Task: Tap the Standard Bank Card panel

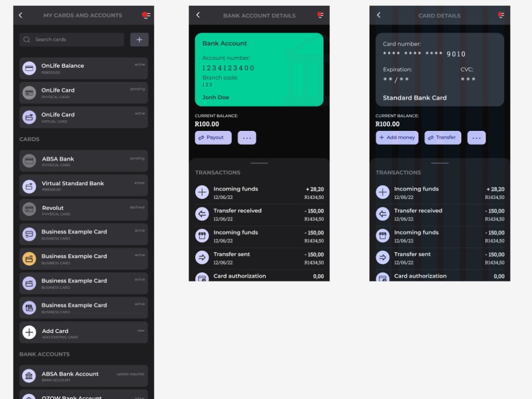Action: tap(440, 70)
